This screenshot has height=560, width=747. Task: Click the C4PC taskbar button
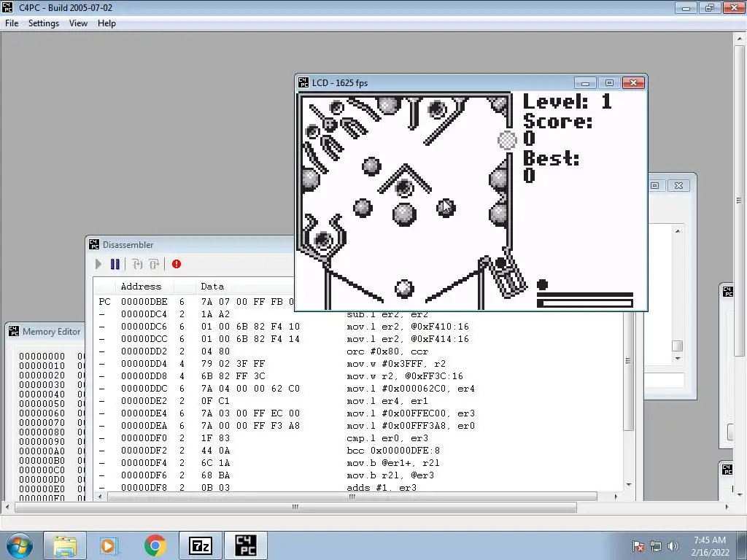pos(246,545)
